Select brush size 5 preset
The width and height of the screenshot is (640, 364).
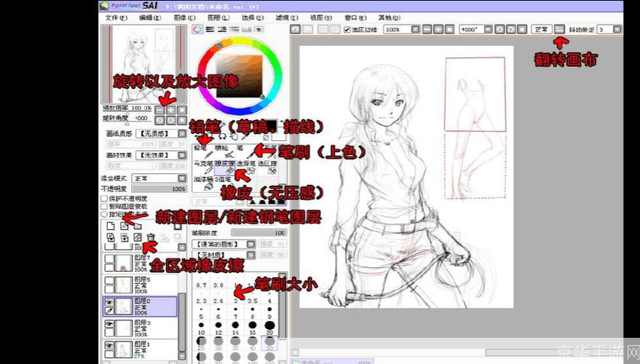click(x=201, y=313)
